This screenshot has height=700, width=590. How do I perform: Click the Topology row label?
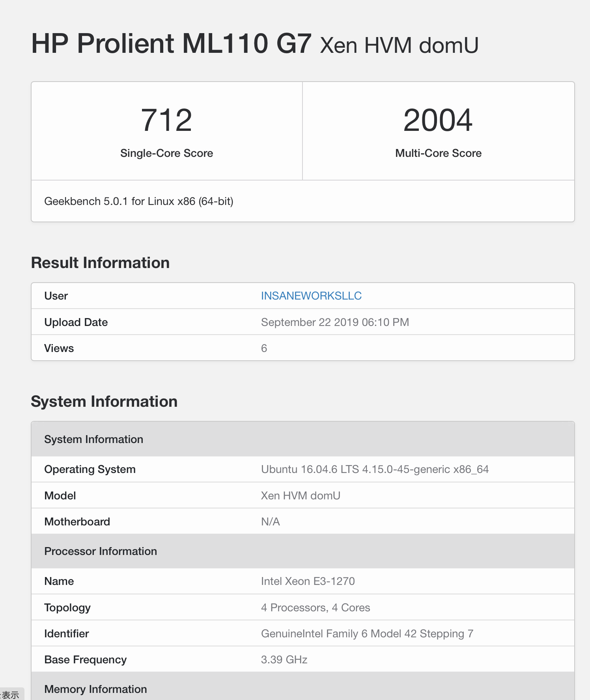[x=67, y=607]
